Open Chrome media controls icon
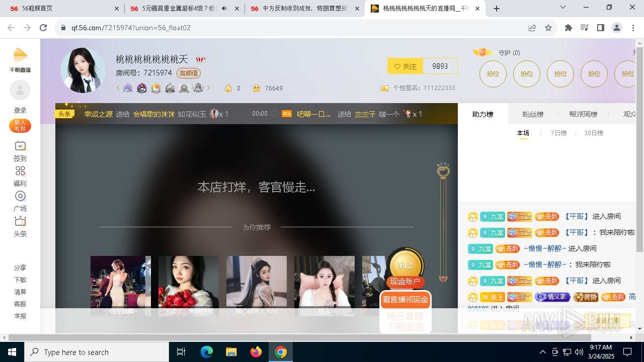The width and height of the screenshot is (644, 362). click(584, 28)
